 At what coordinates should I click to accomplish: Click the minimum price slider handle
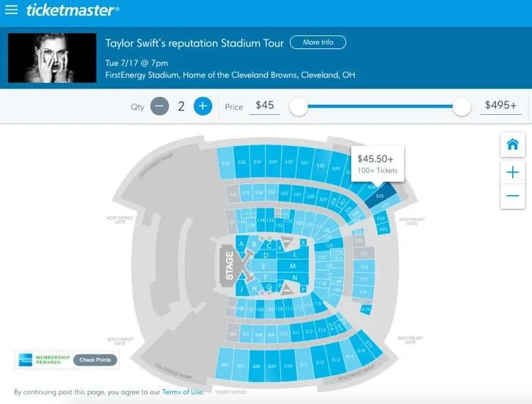coord(298,107)
